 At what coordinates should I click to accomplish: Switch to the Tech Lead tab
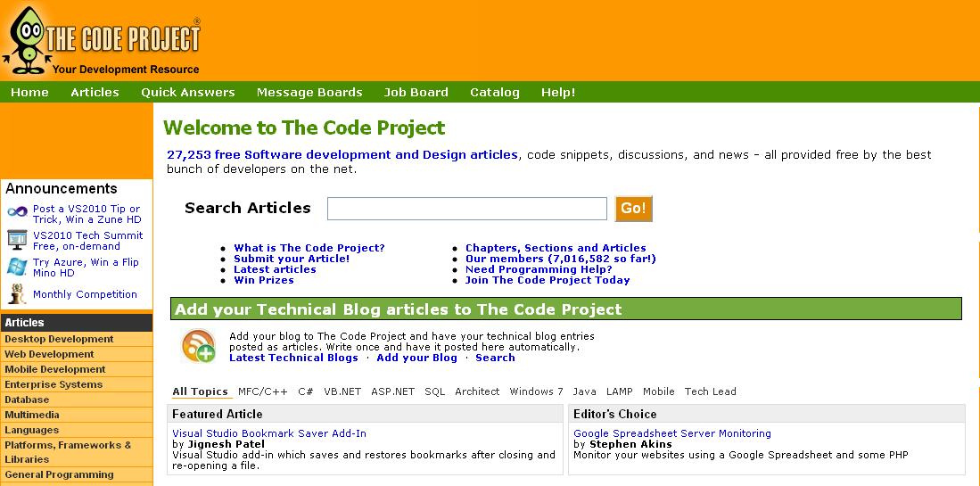coord(711,391)
